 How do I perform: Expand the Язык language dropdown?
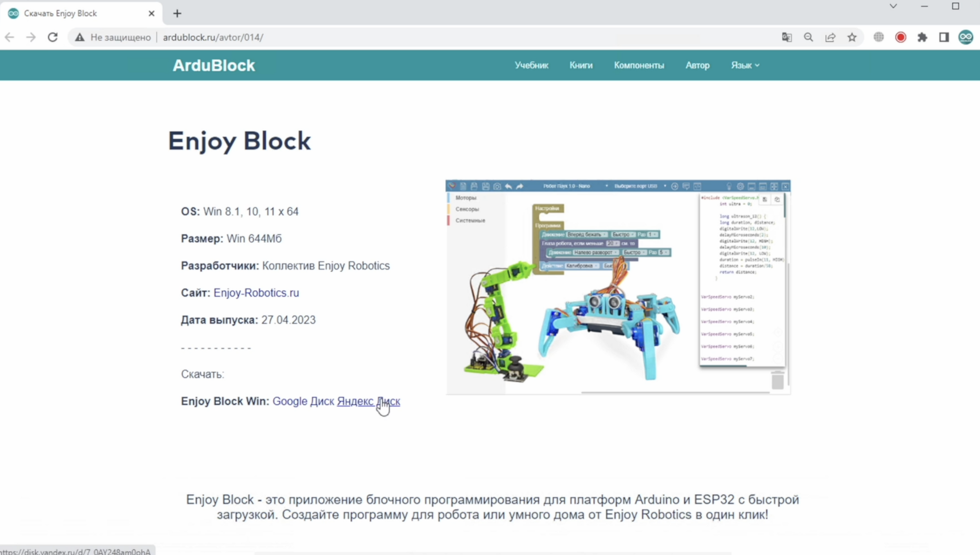pos(745,65)
